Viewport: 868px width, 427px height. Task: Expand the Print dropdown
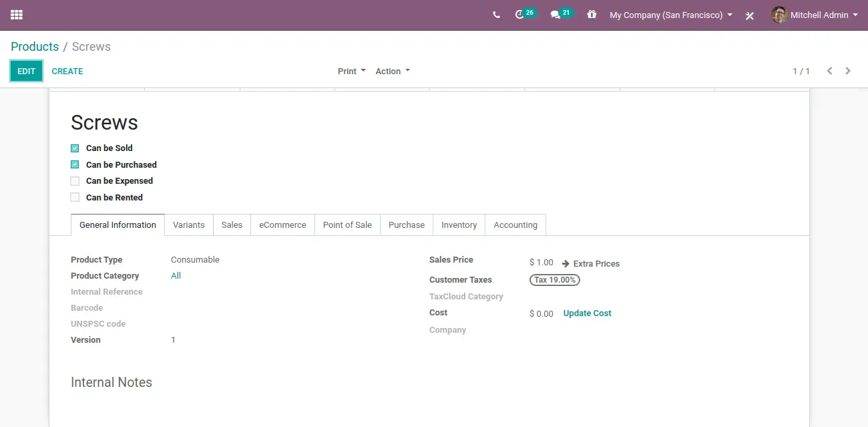(x=352, y=71)
